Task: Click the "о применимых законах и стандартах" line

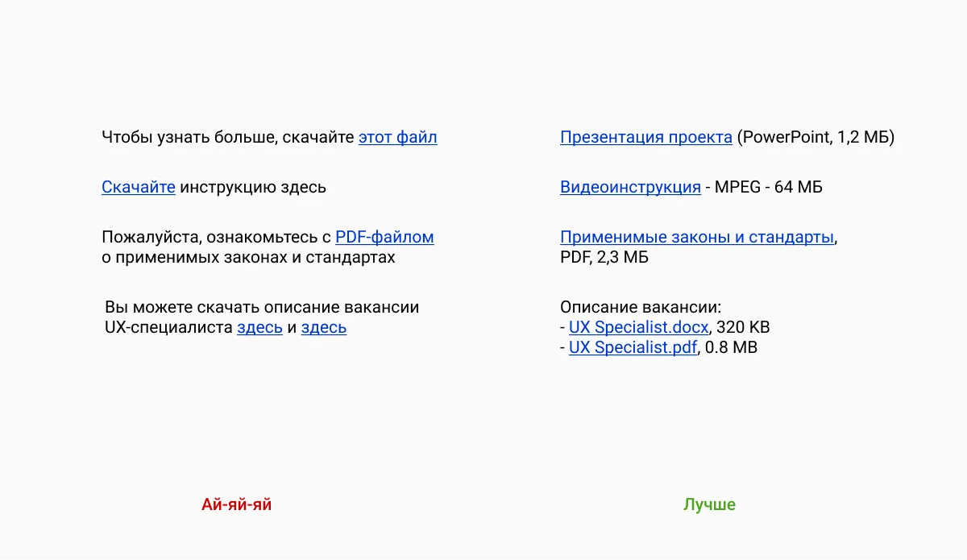Action: [x=248, y=257]
